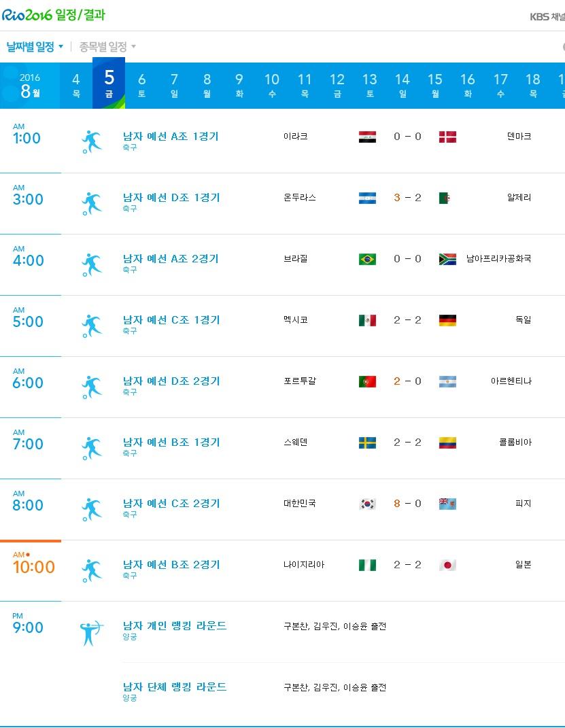Click the Rio 2016 logo
Image resolution: width=565 pixels, height=728 pixels.
(27, 15)
